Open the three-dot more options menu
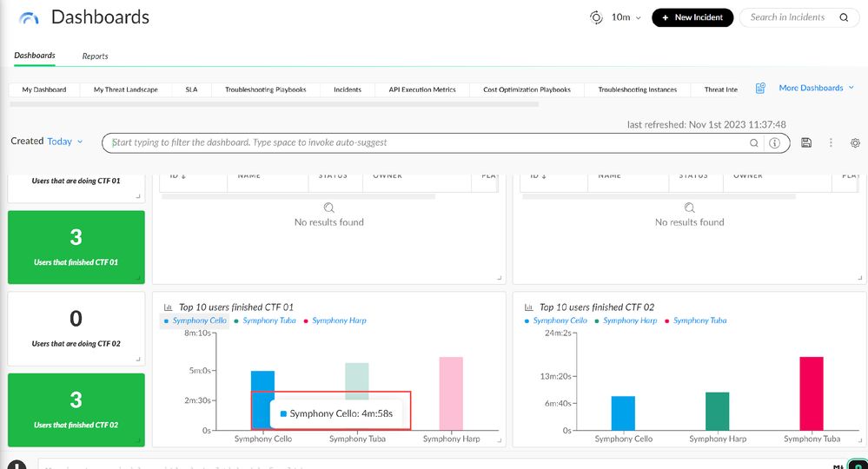868x469 pixels. tap(831, 142)
